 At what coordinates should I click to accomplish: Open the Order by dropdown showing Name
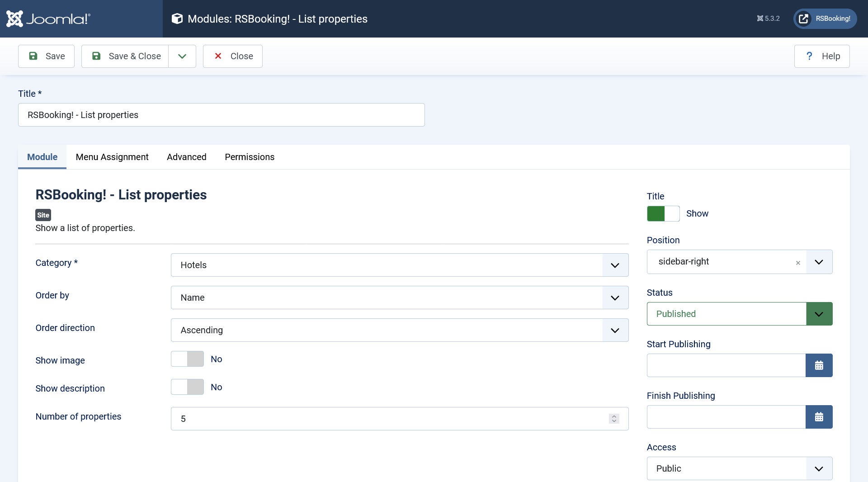click(400, 298)
